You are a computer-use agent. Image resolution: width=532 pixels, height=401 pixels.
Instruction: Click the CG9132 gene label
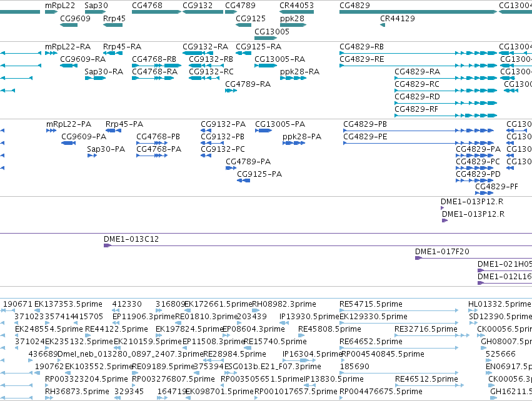198,6
